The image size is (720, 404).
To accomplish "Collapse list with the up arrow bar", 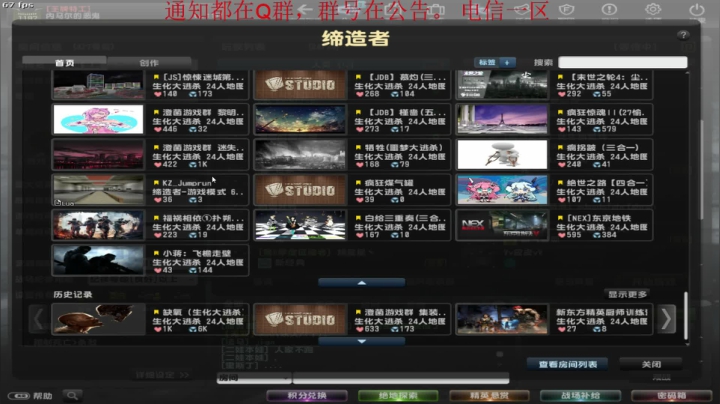I will [x=361, y=283].
